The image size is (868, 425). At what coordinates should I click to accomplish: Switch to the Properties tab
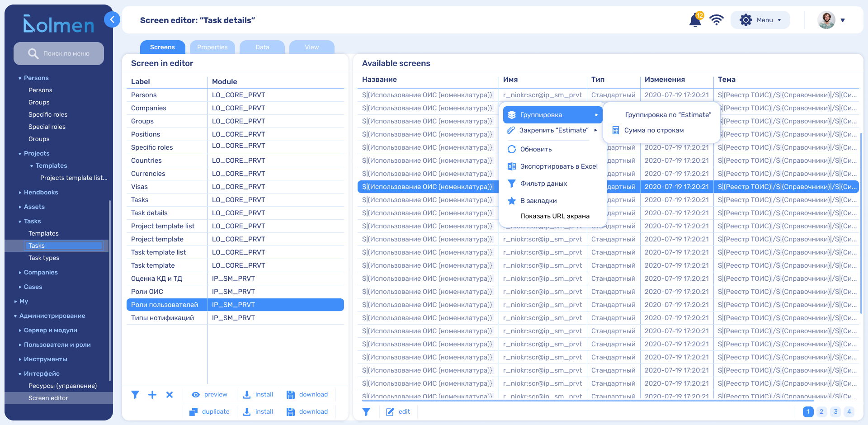pyautogui.click(x=212, y=47)
